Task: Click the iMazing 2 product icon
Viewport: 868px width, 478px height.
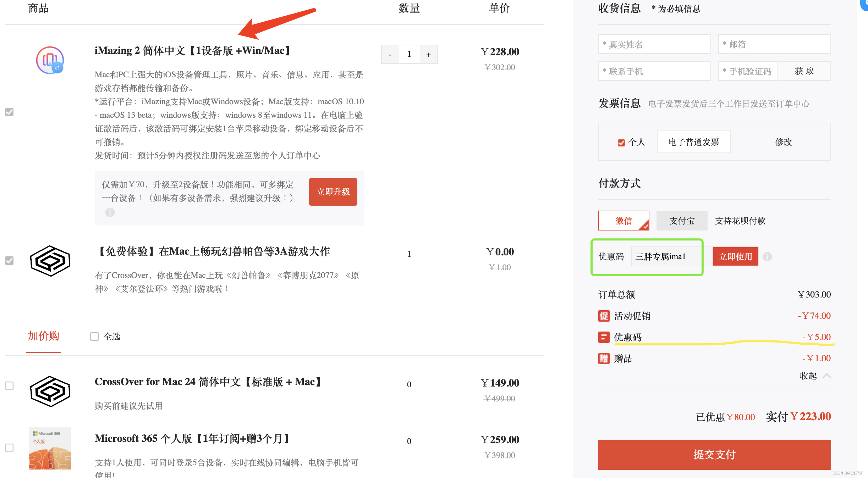Action: 50,60
